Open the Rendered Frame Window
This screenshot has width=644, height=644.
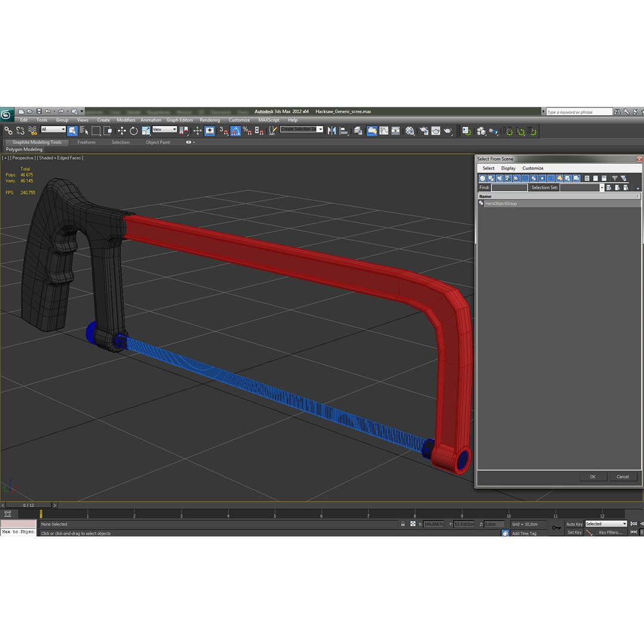pyautogui.click(x=436, y=131)
